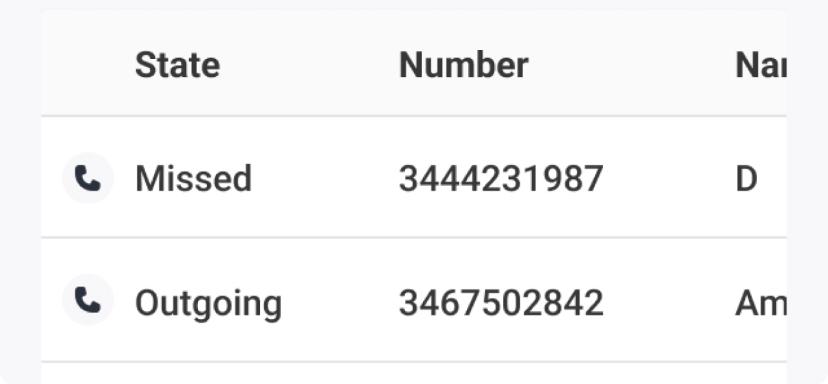Image resolution: width=828 pixels, height=384 pixels.
Task: Click blank space between Outgoing and 3467502842
Action: tap(341, 303)
